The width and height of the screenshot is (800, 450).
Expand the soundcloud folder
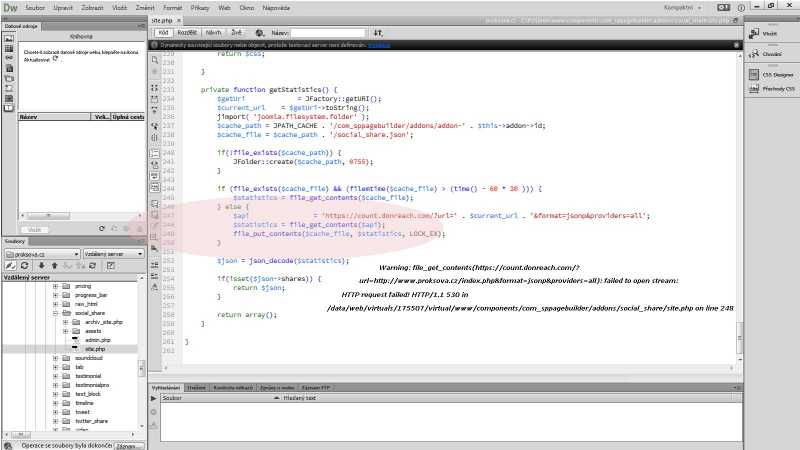click(x=55, y=358)
